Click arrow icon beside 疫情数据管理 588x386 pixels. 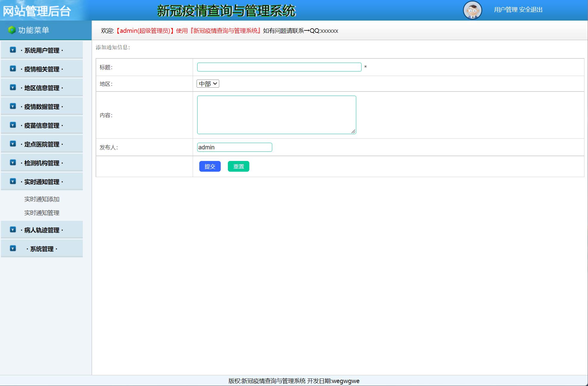coord(13,106)
